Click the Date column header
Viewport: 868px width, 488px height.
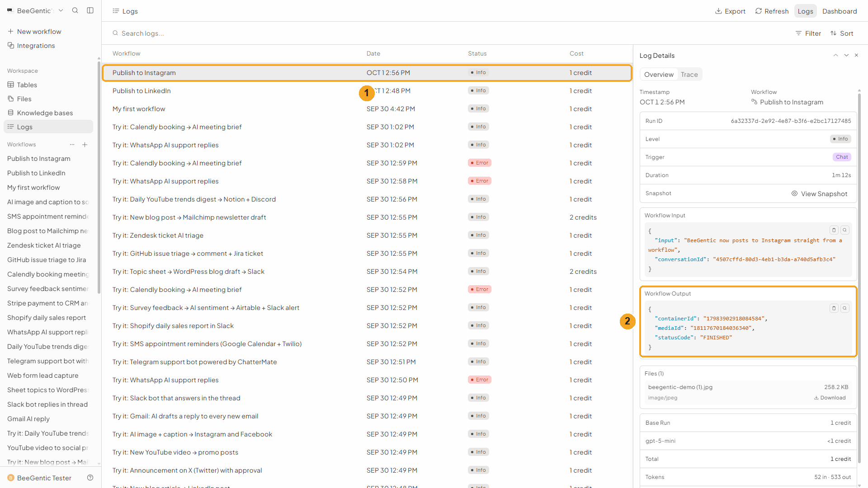tap(373, 53)
